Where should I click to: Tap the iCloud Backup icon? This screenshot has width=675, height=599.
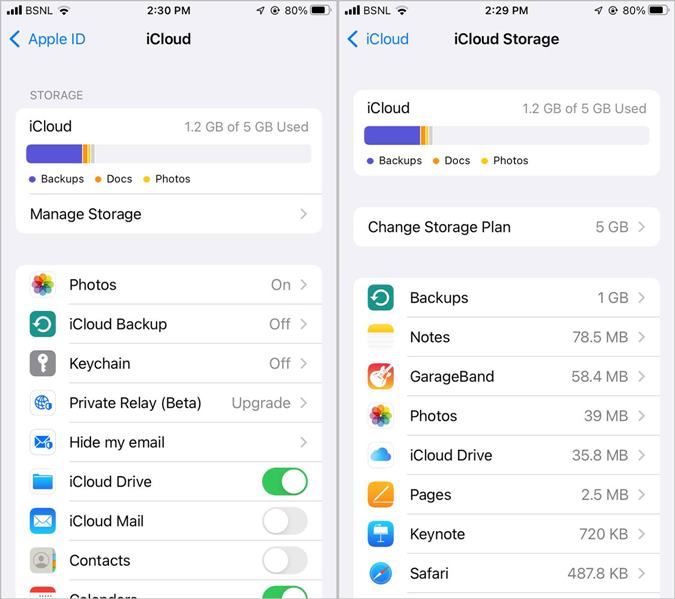click(43, 324)
